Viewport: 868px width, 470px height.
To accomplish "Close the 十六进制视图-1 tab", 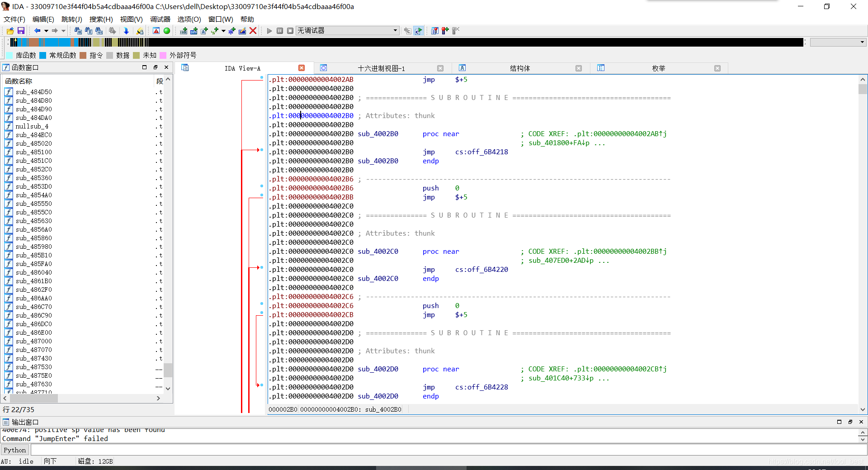I will pos(440,68).
